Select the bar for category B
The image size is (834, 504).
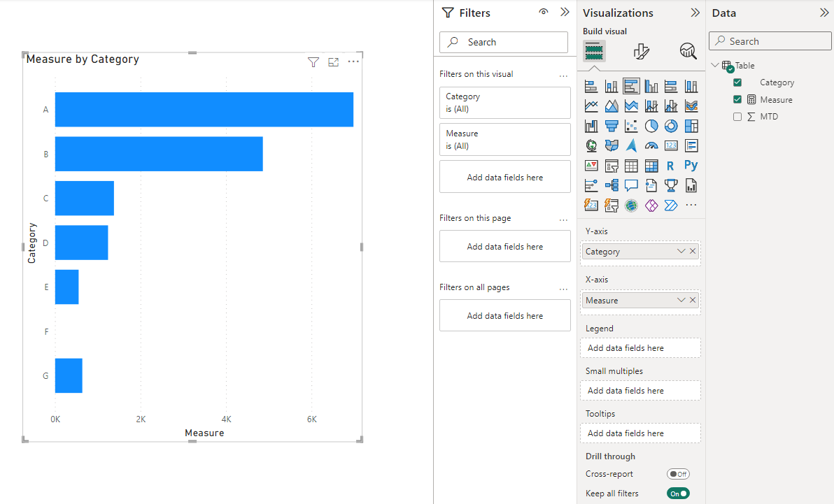[159, 154]
